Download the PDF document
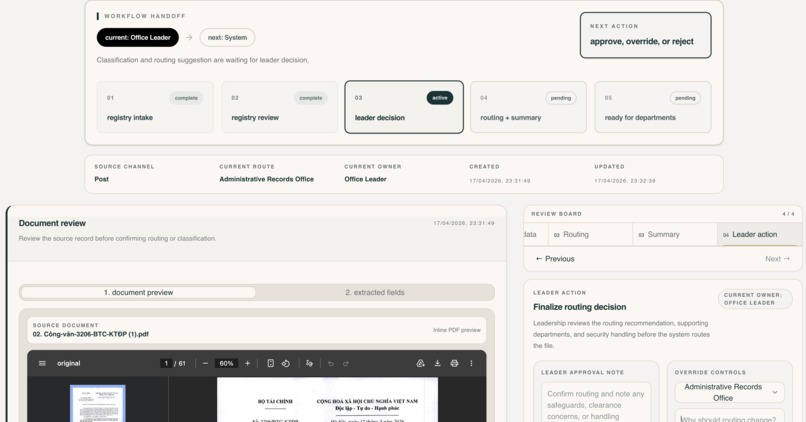This screenshot has width=806, height=422. pyautogui.click(x=437, y=363)
